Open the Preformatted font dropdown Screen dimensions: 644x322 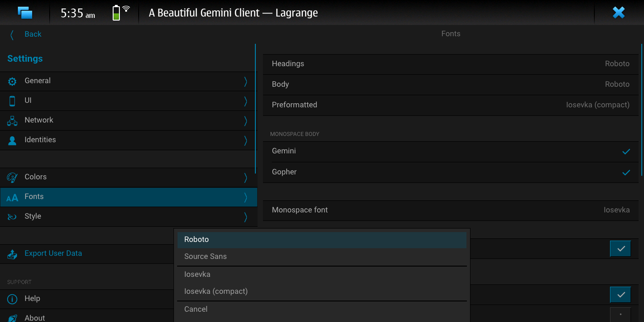(x=597, y=105)
